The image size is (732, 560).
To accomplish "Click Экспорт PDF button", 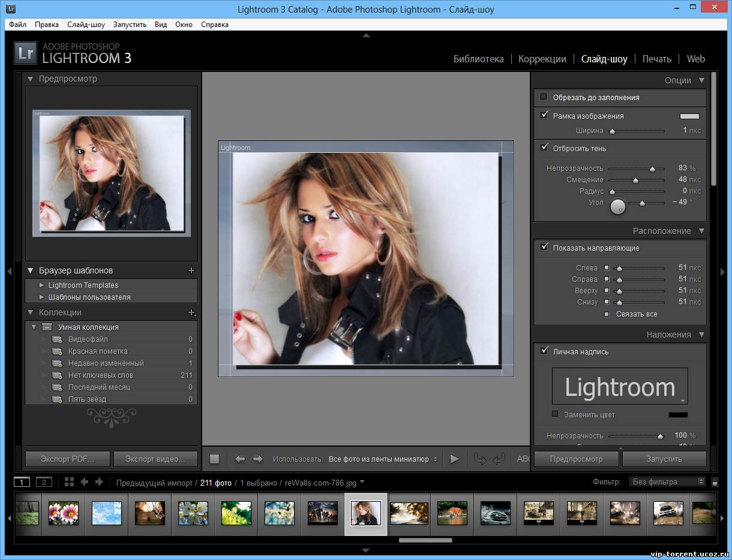I will click(x=68, y=459).
